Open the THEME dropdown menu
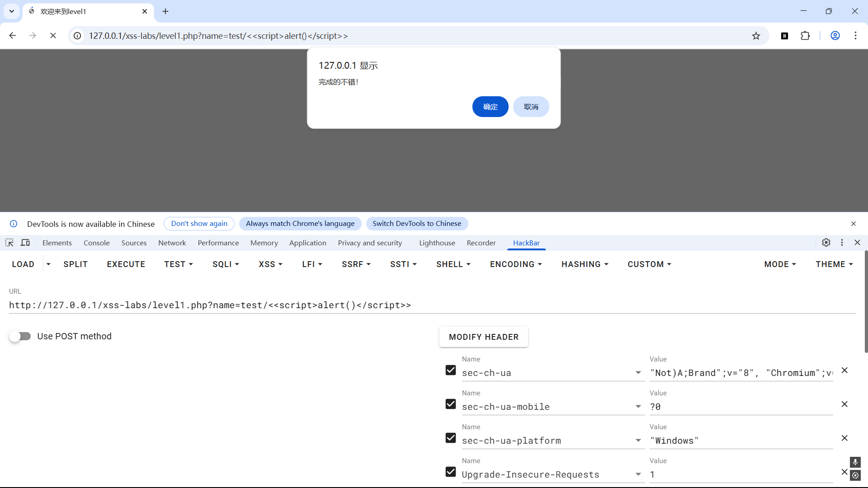Screen dimensions: 868x488 tap(834, 264)
